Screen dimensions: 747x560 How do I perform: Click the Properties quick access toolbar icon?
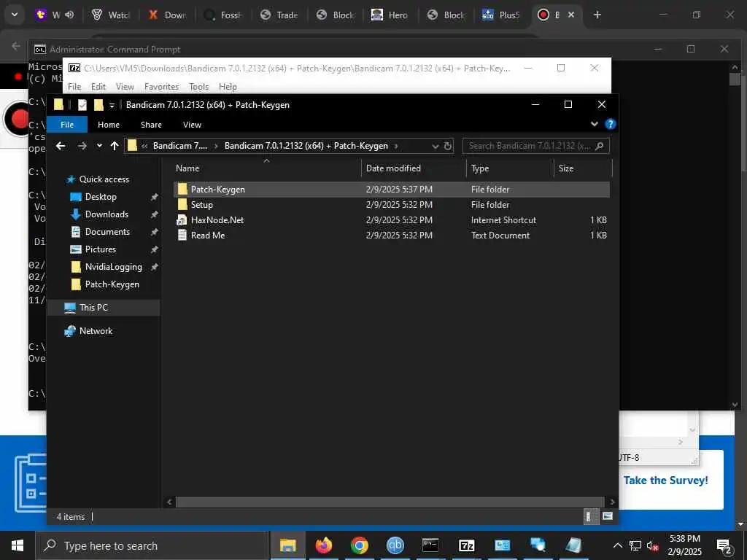(x=82, y=105)
